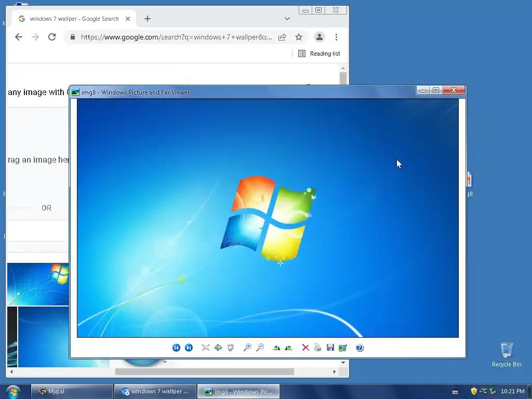Click the browser forward arrow

coord(35,37)
